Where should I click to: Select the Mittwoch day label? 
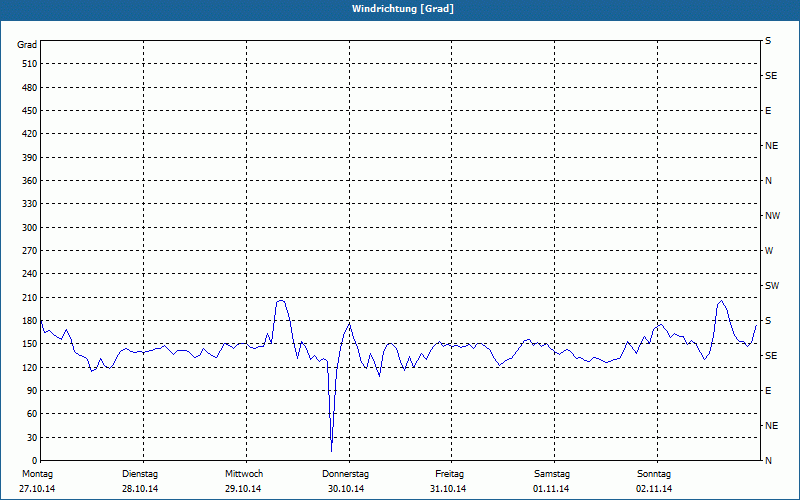pos(244,474)
